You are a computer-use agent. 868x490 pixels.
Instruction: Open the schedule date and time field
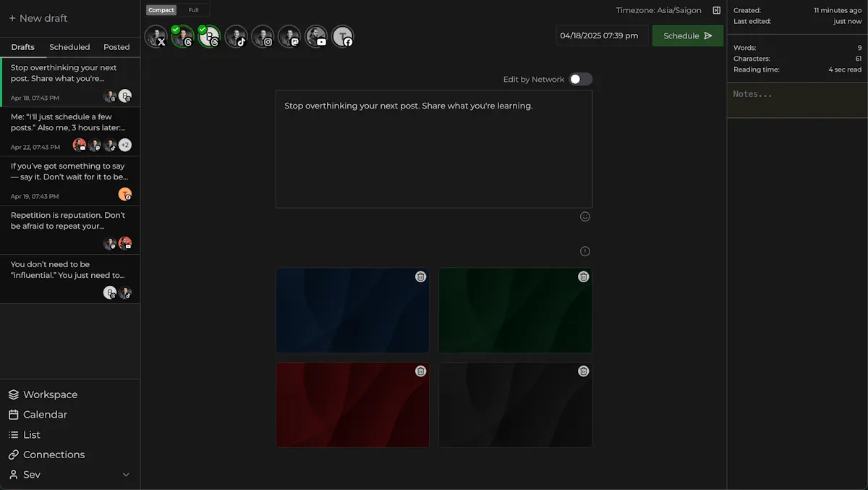click(x=601, y=35)
